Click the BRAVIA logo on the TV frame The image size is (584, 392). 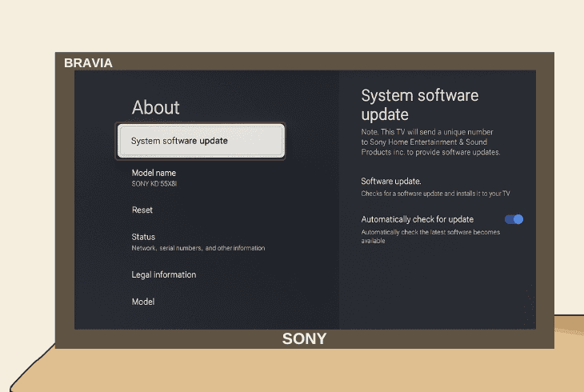pos(88,63)
